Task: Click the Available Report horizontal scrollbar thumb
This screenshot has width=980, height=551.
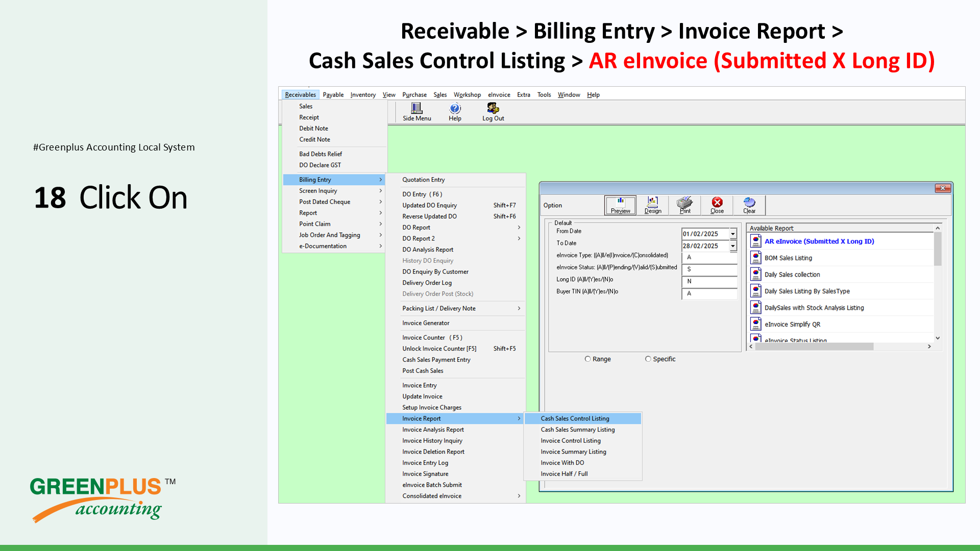Action: point(814,346)
